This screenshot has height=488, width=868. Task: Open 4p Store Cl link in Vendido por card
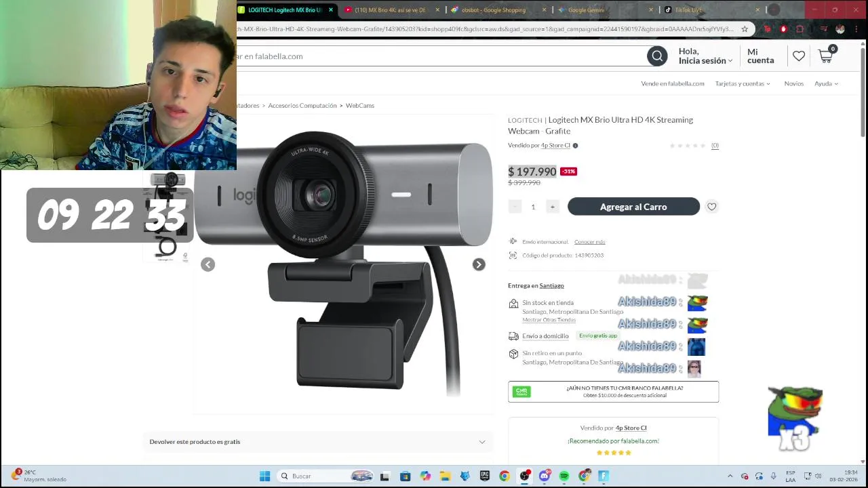[631, 428]
